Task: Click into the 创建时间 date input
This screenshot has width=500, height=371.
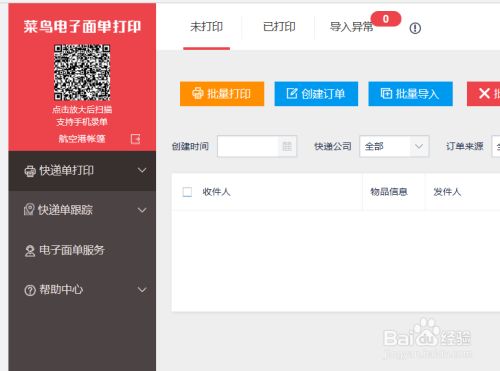Action: 257,146
